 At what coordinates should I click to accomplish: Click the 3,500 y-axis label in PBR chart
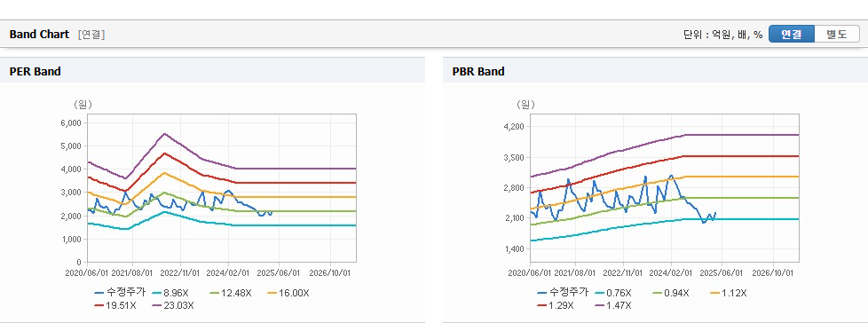(x=514, y=158)
